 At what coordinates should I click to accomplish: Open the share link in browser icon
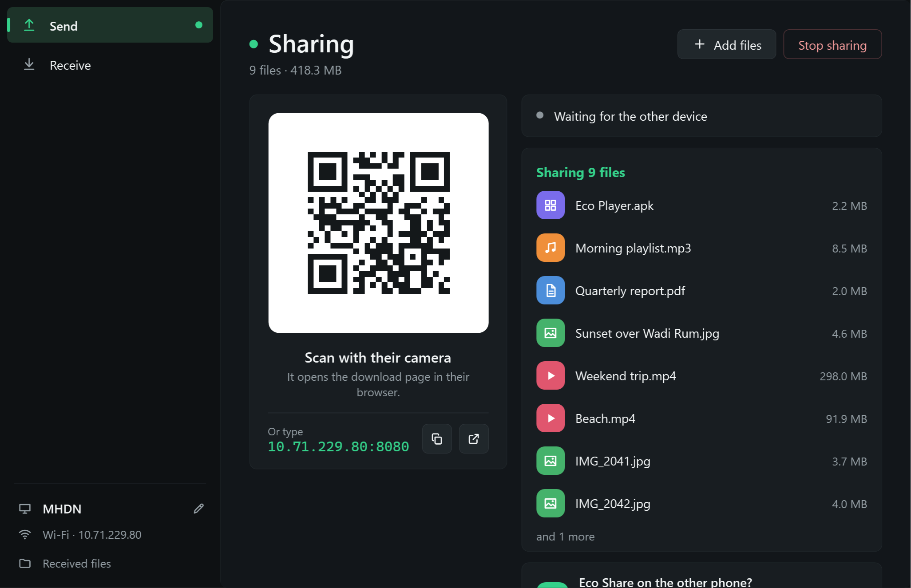click(x=474, y=439)
